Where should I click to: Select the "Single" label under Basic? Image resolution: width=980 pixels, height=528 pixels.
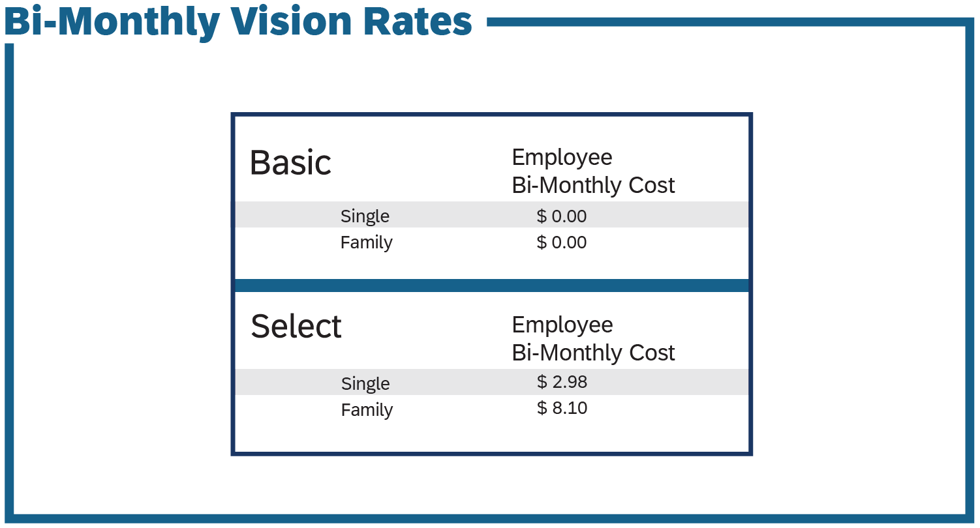tap(365, 216)
